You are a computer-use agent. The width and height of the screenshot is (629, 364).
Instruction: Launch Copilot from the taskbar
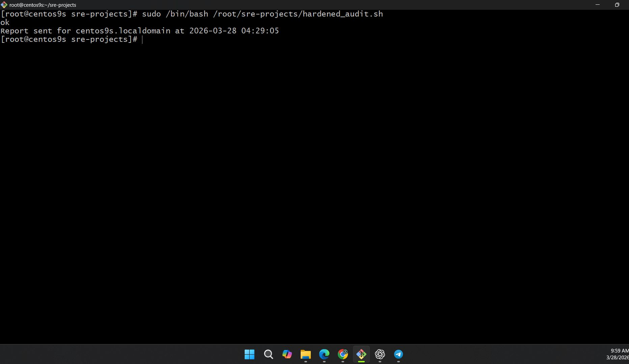(287, 354)
